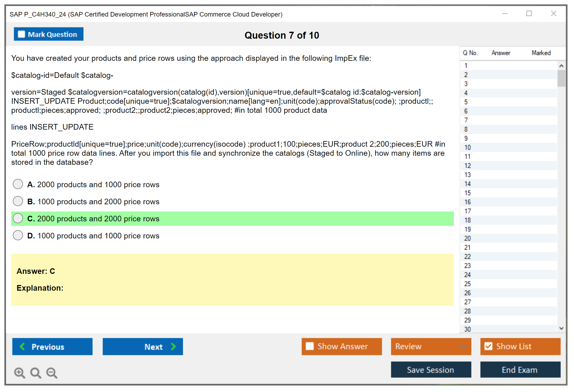
Task: Minimize the exam window
Action: pos(505,14)
